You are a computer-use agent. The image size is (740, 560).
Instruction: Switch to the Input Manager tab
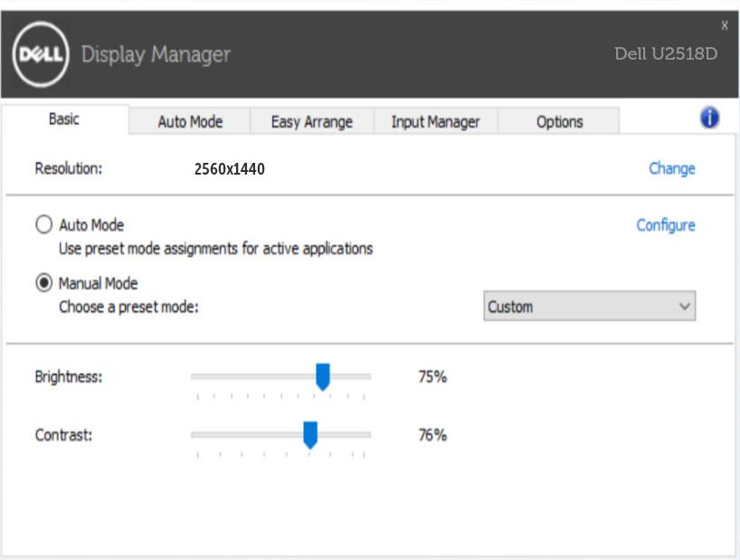tap(436, 122)
